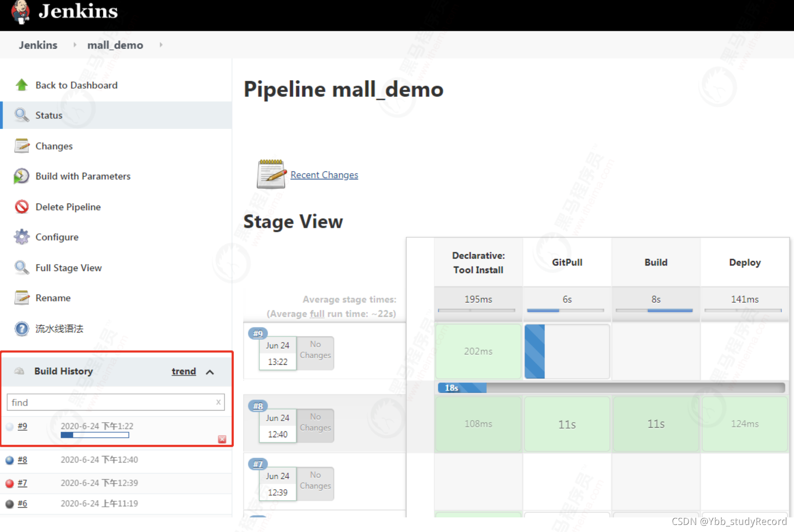This screenshot has height=532, width=794.
Task: Click the blue status ball of build #8
Action: pos(10,460)
